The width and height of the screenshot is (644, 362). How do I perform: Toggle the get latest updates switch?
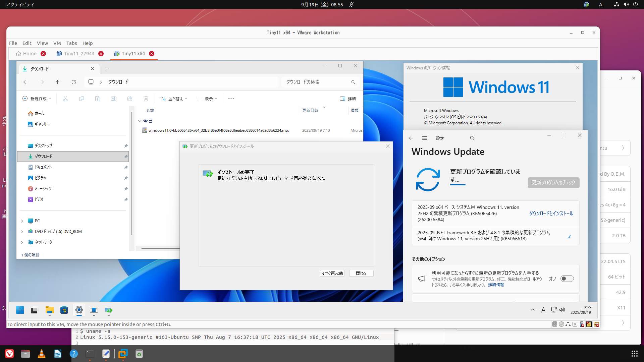point(567,279)
